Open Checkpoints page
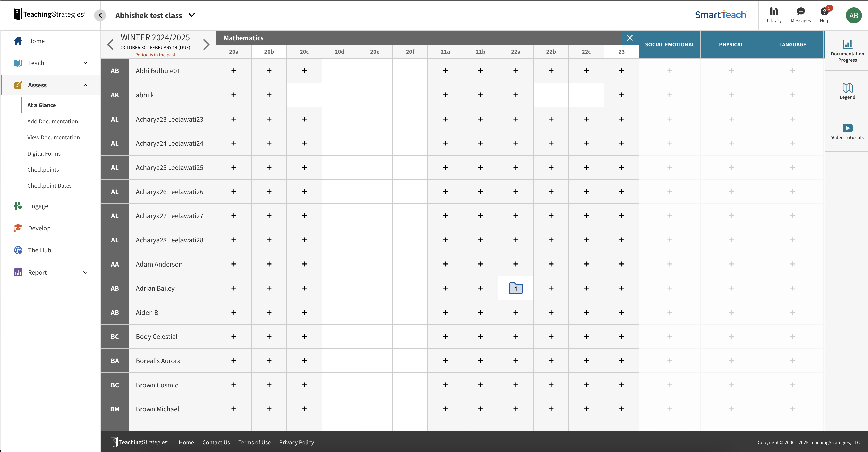The image size is (868, 452). coord(43,170)
